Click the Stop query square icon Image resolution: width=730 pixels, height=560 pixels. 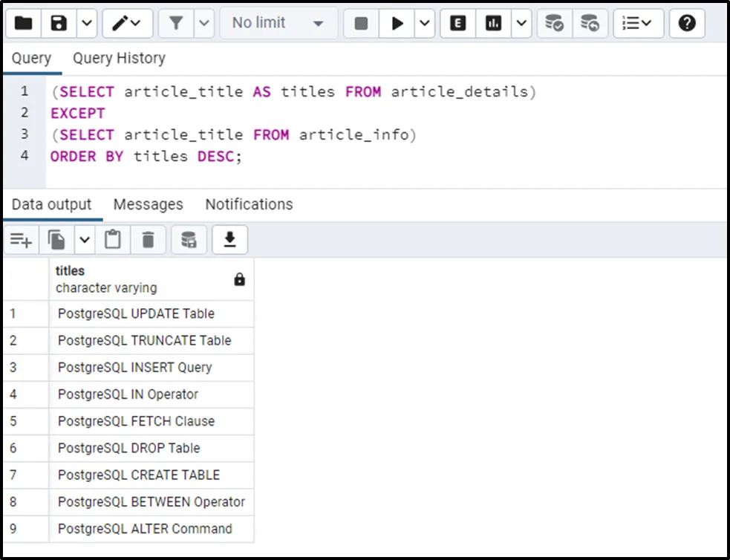361,24
